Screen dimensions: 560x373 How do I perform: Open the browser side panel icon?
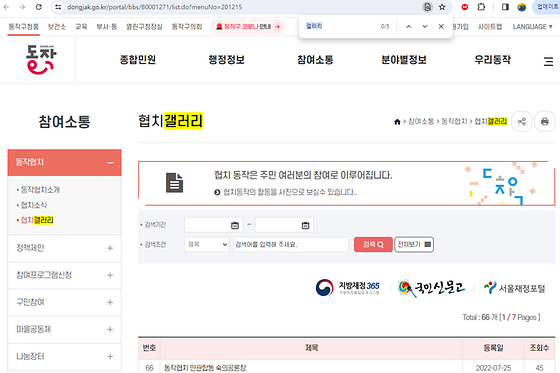pos(505,7)
